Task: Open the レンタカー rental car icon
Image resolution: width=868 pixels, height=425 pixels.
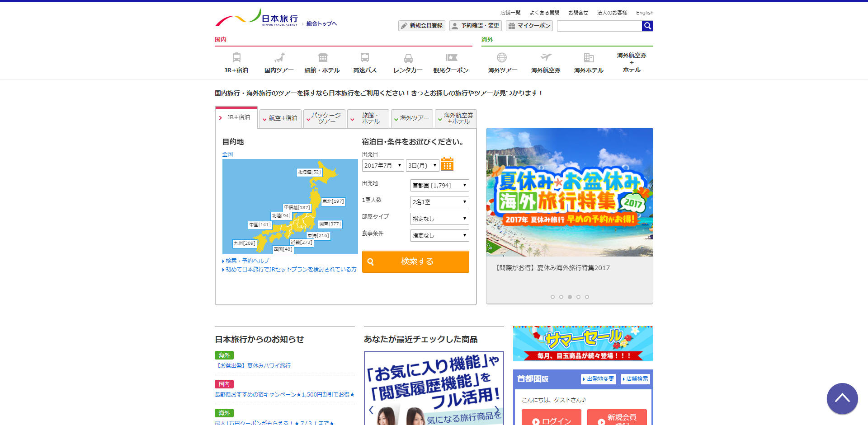Action: [408, 62]
